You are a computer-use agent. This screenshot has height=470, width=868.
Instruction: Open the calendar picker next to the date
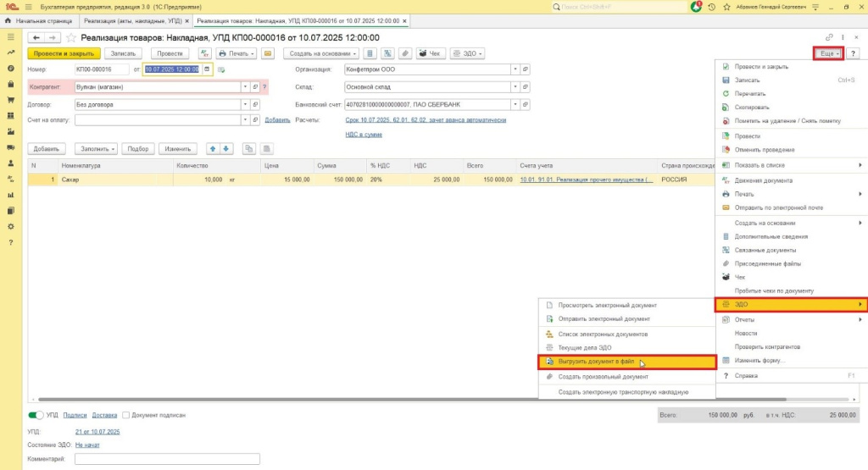pyautogui.click(x=206, y=69)
